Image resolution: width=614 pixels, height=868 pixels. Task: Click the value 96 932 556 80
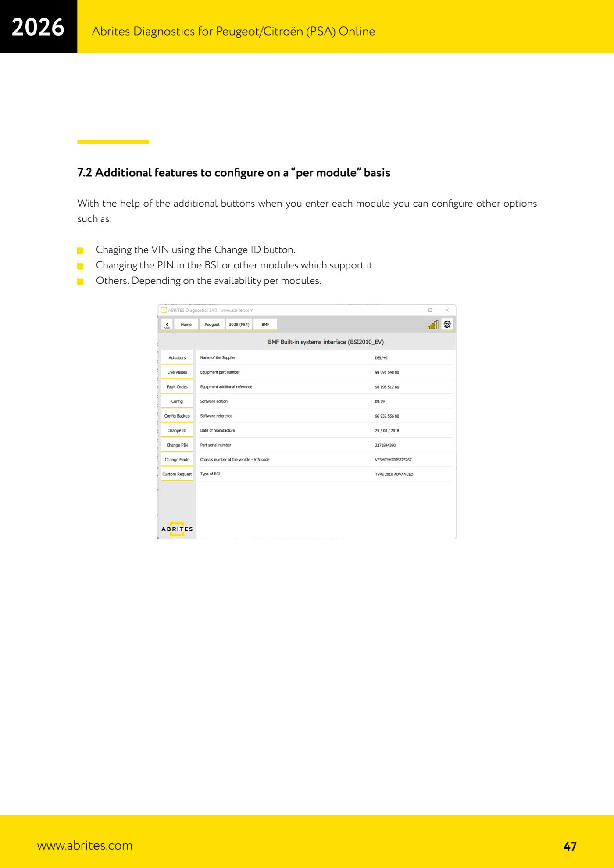[387, 416]
